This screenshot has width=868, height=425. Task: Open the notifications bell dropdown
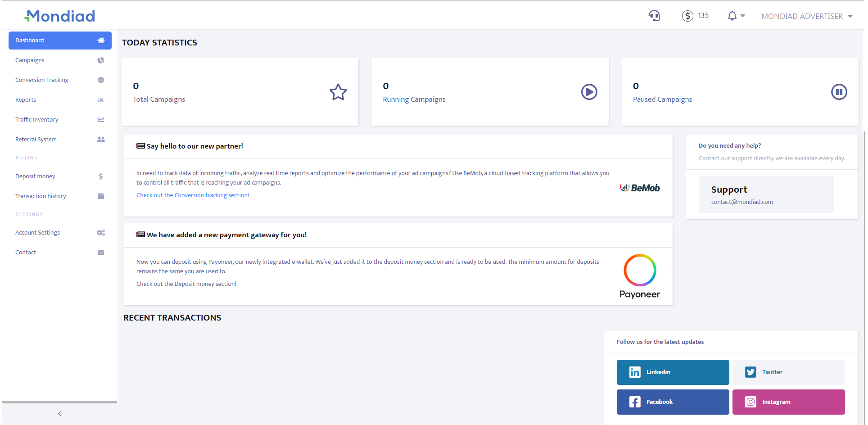click(736, 15)
